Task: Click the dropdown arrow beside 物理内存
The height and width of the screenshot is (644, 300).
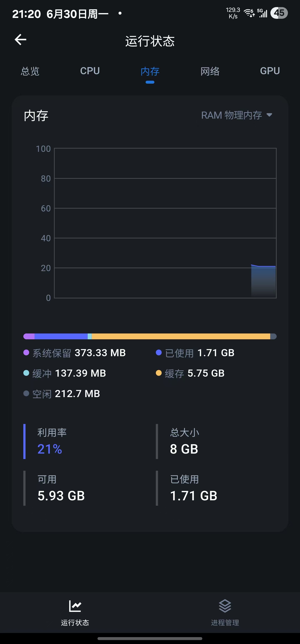Action: [x=269, y=115]
